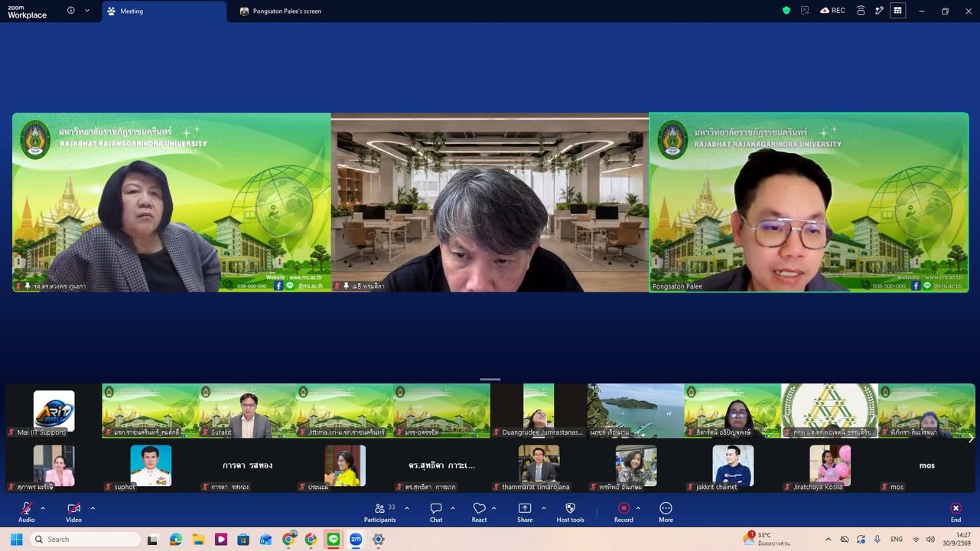Show hidden system tray icons chevron
980x551 pixels.
828,540
